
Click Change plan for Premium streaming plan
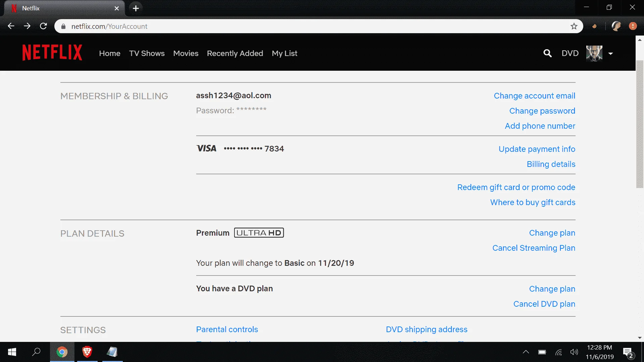(552, 233)
